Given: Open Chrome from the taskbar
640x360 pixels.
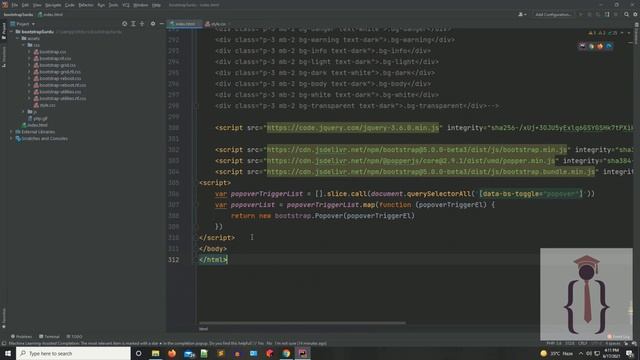Looking at the screenshot, I should 286,353.
